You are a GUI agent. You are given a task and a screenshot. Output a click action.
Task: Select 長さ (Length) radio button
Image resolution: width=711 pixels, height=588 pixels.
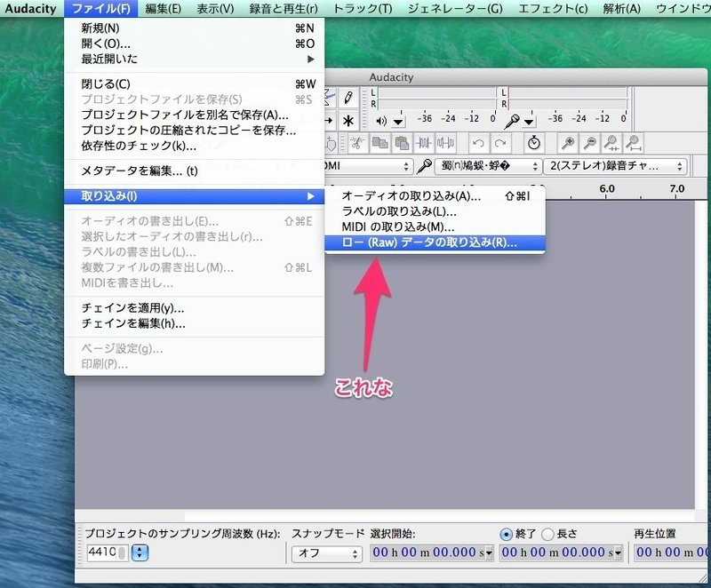(x=547, y=535)
